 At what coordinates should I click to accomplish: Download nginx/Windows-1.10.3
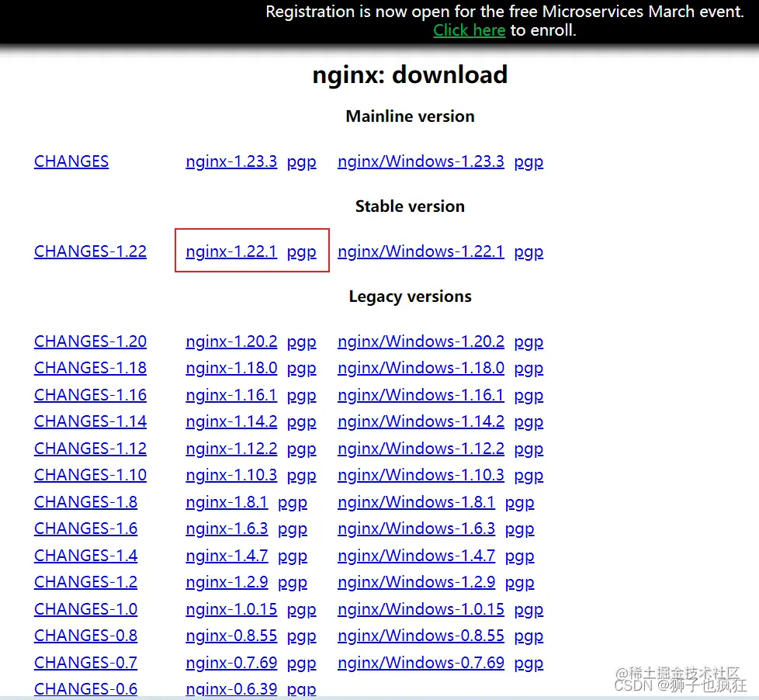point(421,475)
